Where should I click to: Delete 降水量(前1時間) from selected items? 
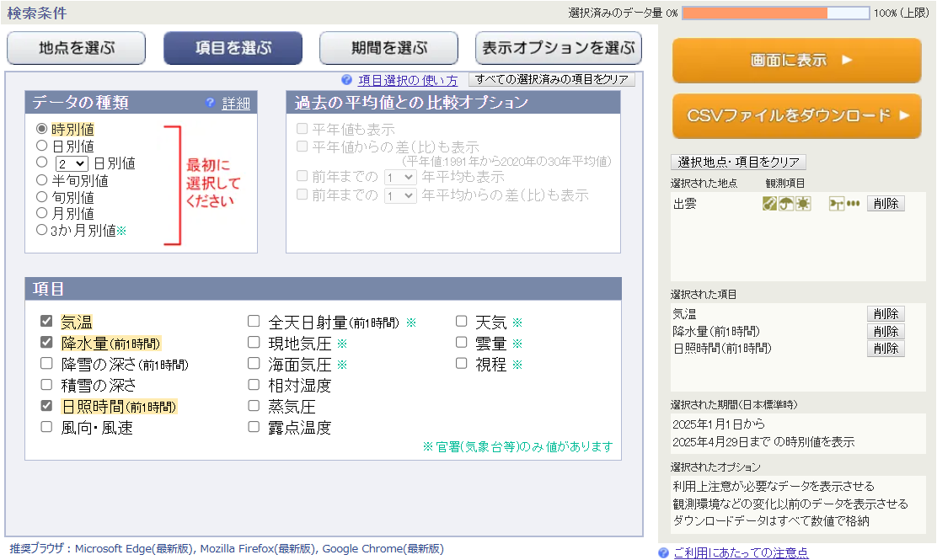pos(886,331)
